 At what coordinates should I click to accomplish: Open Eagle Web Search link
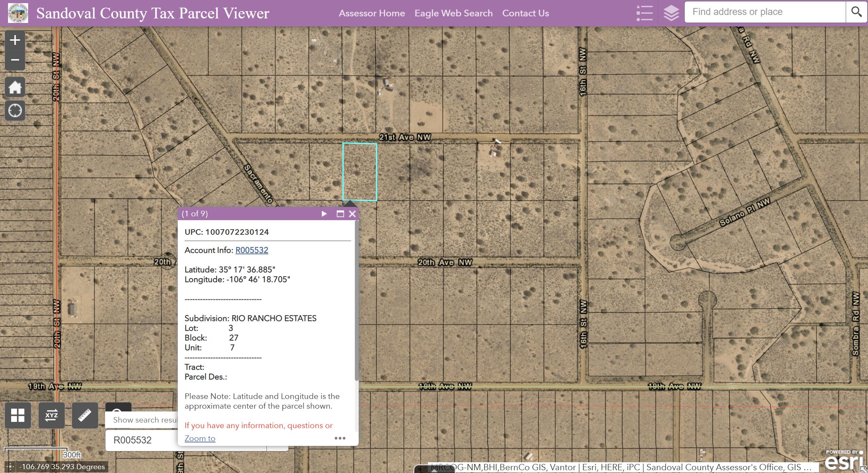pos(454,13)
